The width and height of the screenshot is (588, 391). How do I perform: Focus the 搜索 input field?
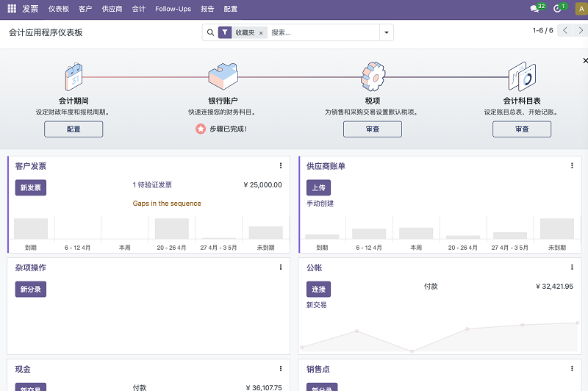tap(323, 32)
